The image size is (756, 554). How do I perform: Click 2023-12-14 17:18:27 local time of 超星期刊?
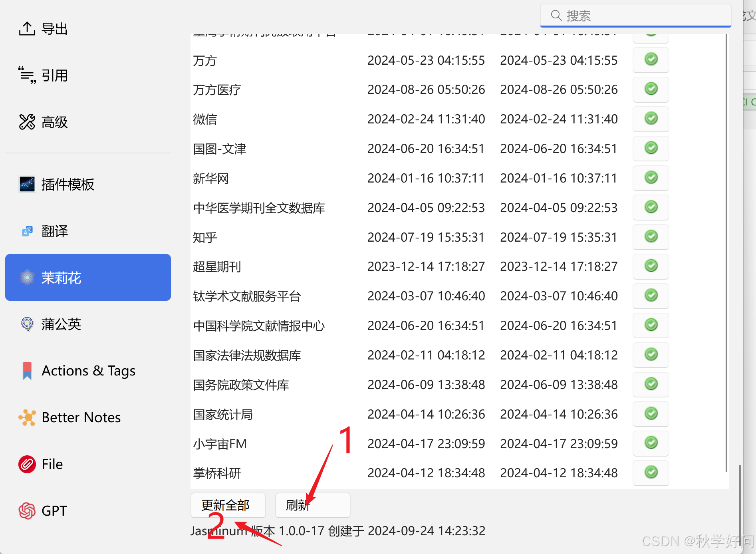pyautogui.click(x=559, y=266)
